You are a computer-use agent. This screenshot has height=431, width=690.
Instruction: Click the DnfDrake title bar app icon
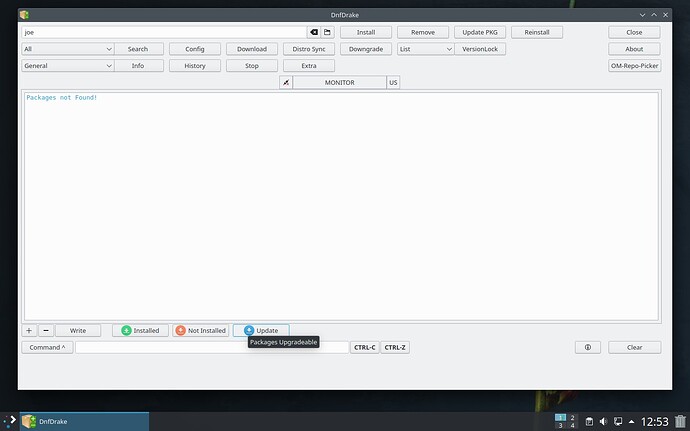point(24,15)
